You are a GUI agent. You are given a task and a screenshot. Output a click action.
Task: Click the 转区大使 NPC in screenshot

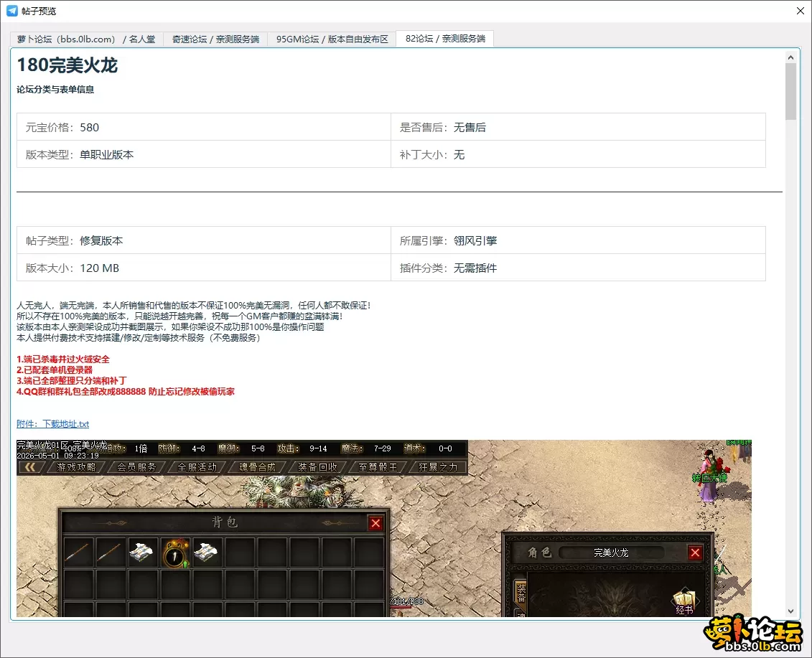coord(709,476)
